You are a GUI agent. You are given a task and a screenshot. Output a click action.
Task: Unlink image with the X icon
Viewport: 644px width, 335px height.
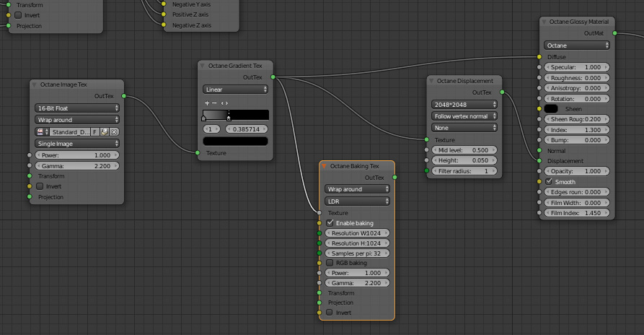tap(114, 132)
